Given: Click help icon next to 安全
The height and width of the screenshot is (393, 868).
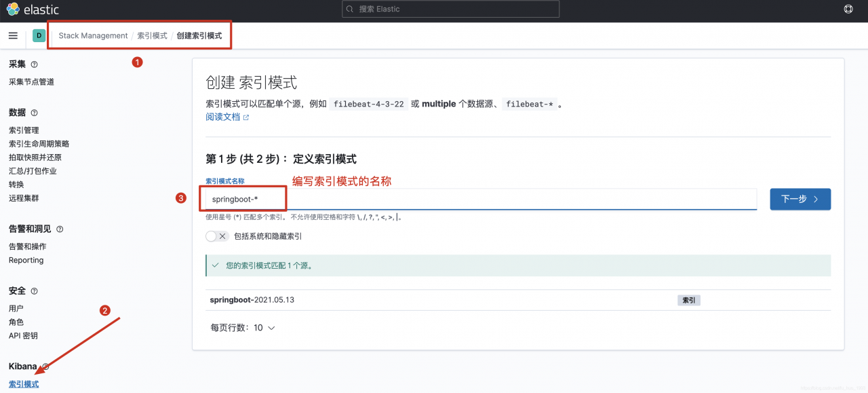Looking at the screenshot, I should pos(35,291).
